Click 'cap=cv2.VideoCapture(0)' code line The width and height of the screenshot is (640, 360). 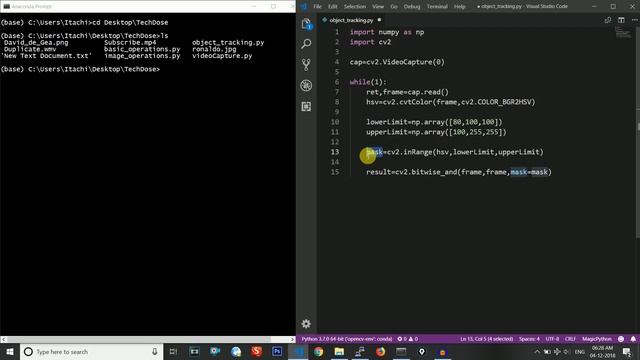point(397,62)
